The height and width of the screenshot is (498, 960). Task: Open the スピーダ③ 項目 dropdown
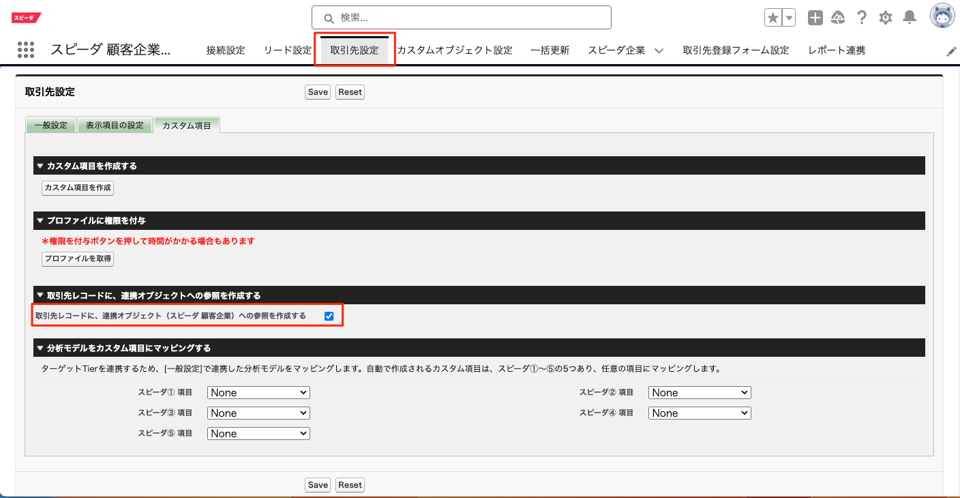258,413
